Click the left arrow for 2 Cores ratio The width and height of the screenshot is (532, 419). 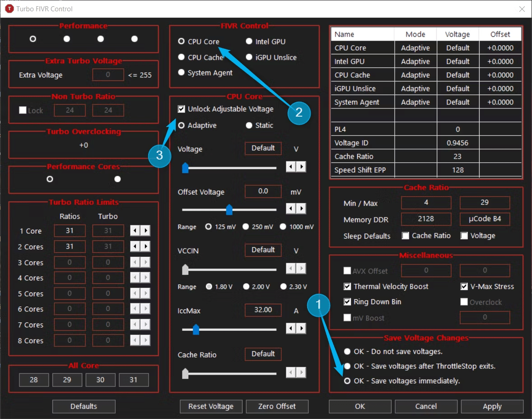click(x=135, y=247)
